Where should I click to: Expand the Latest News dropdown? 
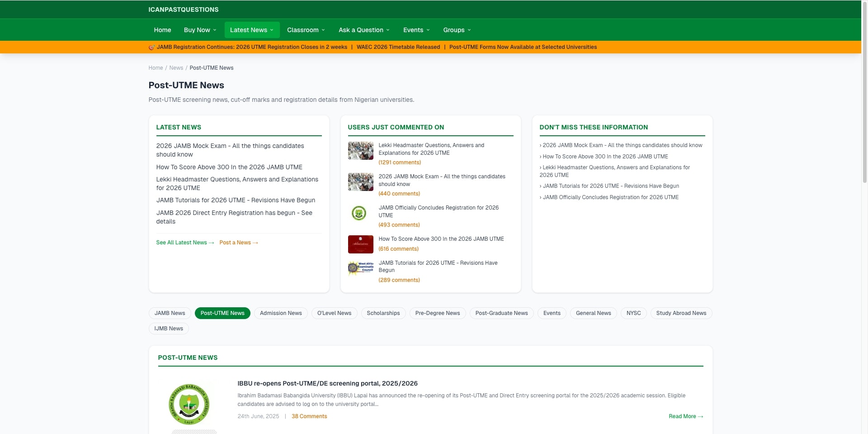(x=252, y=30)
